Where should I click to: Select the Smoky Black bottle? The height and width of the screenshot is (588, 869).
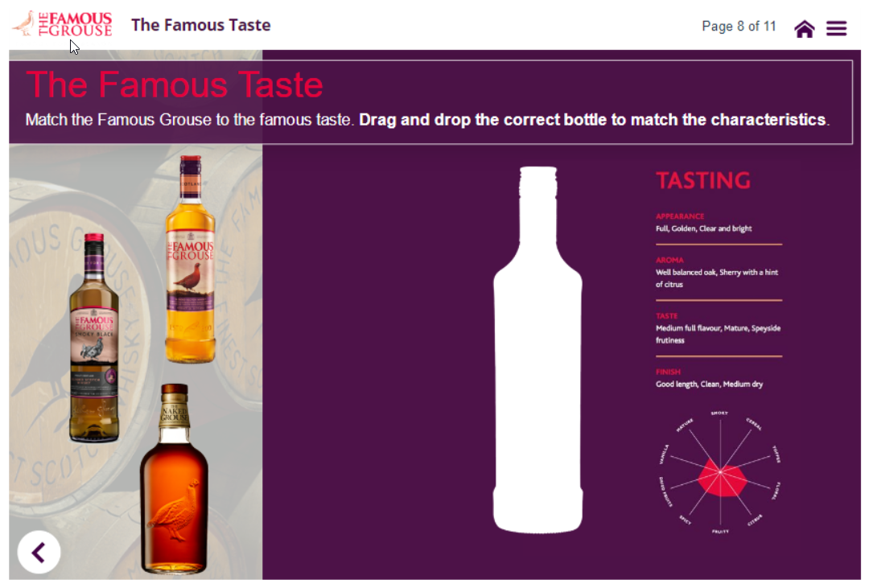click(94, 338)
